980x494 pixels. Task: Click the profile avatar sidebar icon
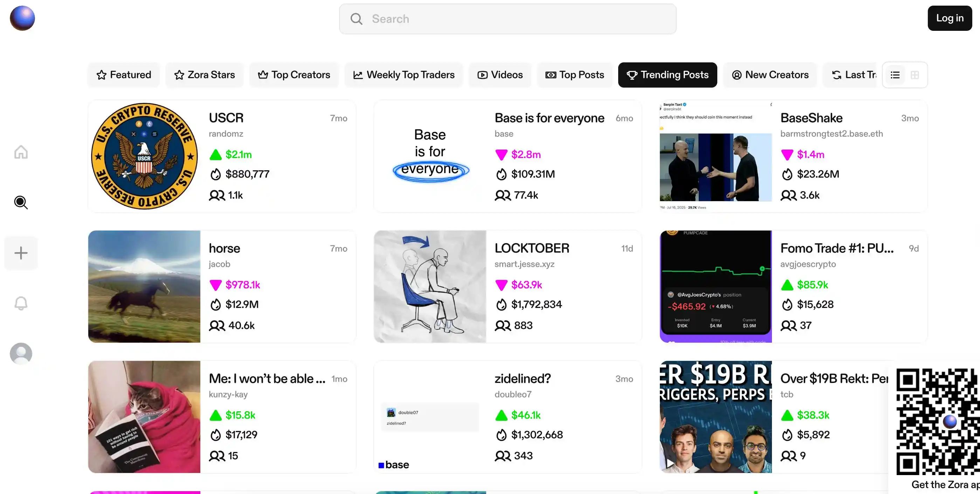(x=21, y=354)
